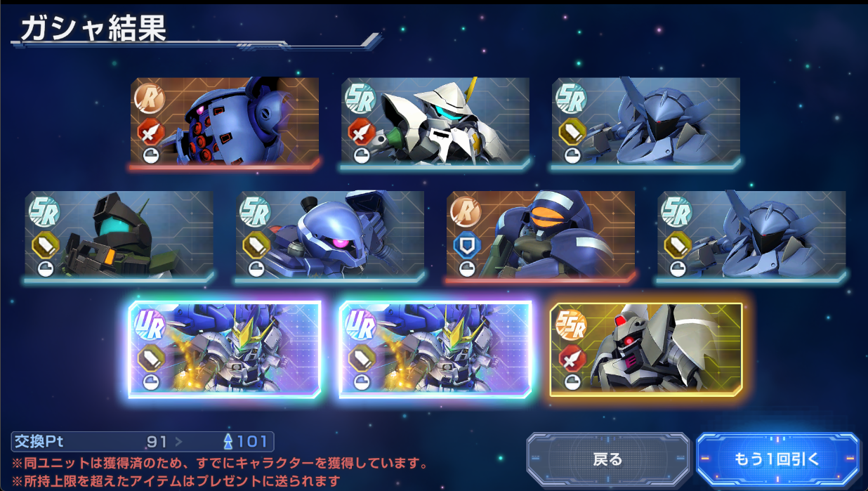Click bullet icon on second UR card
868x491 pixels.
point(361,358)
